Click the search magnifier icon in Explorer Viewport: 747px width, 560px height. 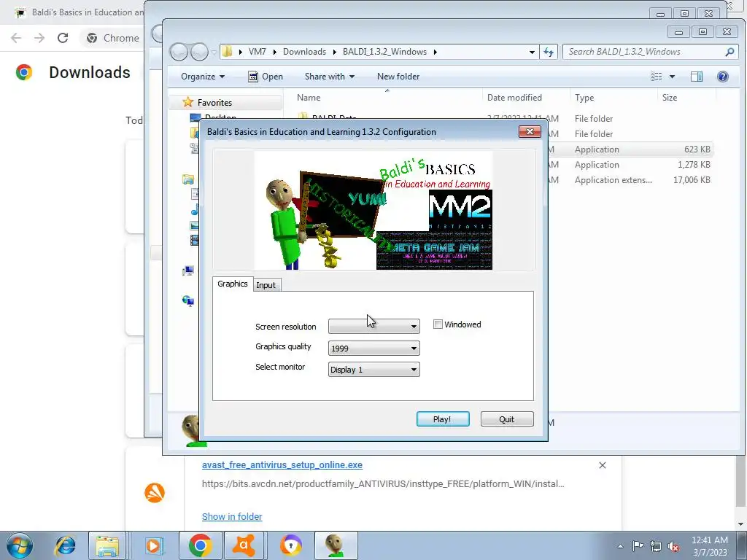pyautogui.click(x=729, y=52)
